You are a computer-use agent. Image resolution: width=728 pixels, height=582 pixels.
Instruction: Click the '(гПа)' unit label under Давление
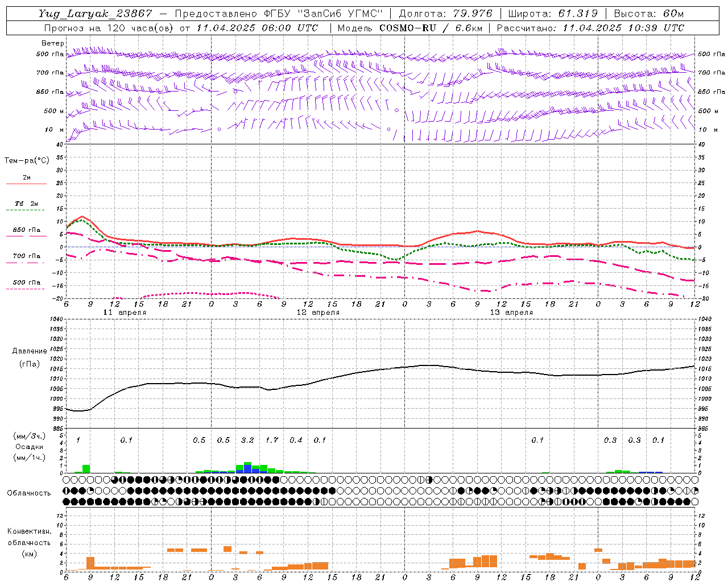pos(30,364)
